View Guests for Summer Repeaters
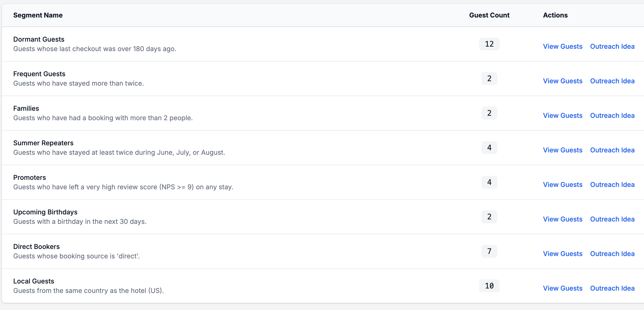Screen dimensions: 644x310 [x=563, y=150]
